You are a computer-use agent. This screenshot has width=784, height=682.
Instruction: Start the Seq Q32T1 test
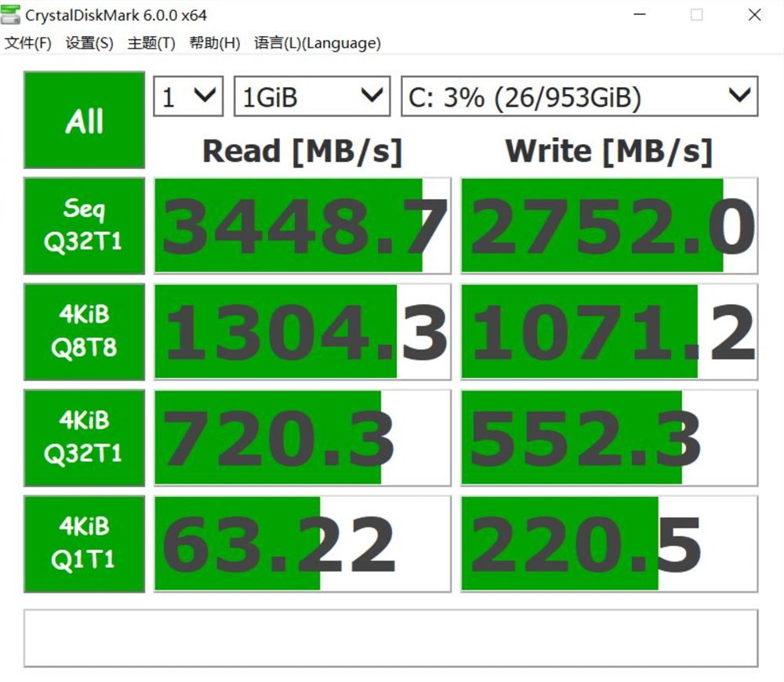pos(84,226)
